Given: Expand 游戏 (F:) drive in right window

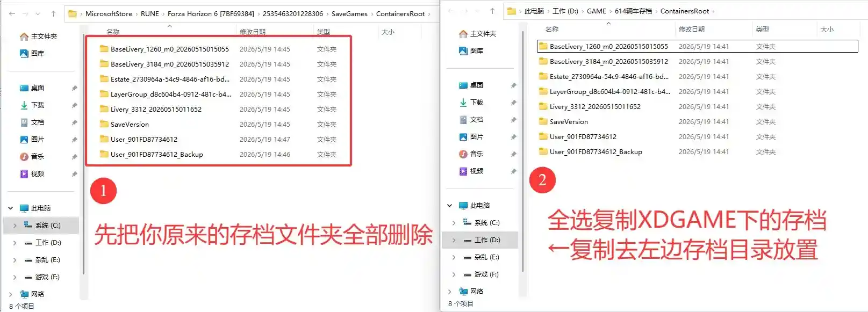Looking at the screenshot, I should [x=454, y=274].
